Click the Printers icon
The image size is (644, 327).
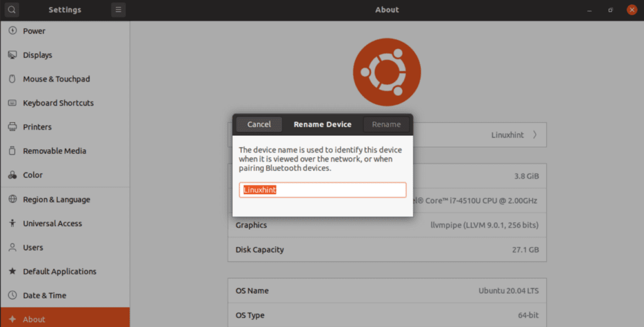pyautogui.click(x=12, y=127)
